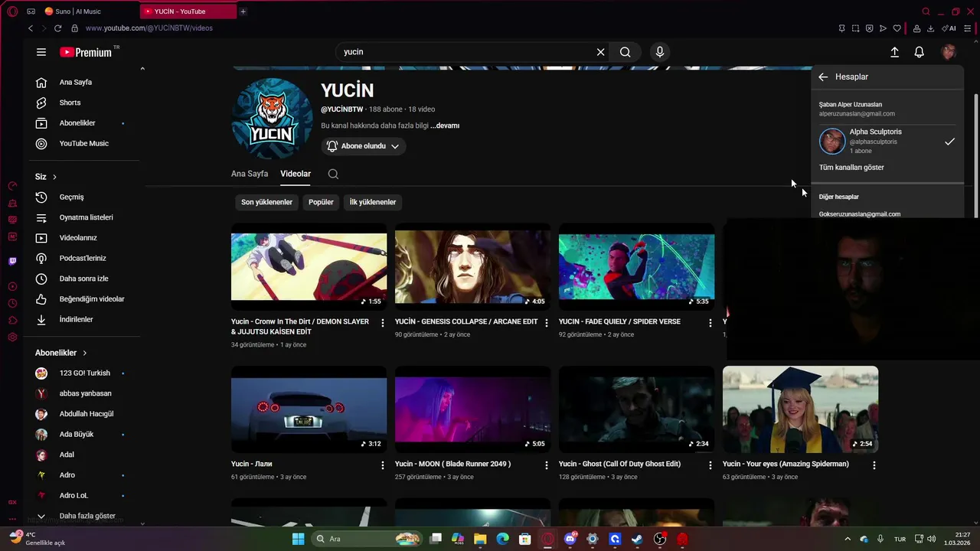Clear the search box with the X icon
The height and width of the screenshot is (551, 980).
pyautogui.click(x=601, y=52)
